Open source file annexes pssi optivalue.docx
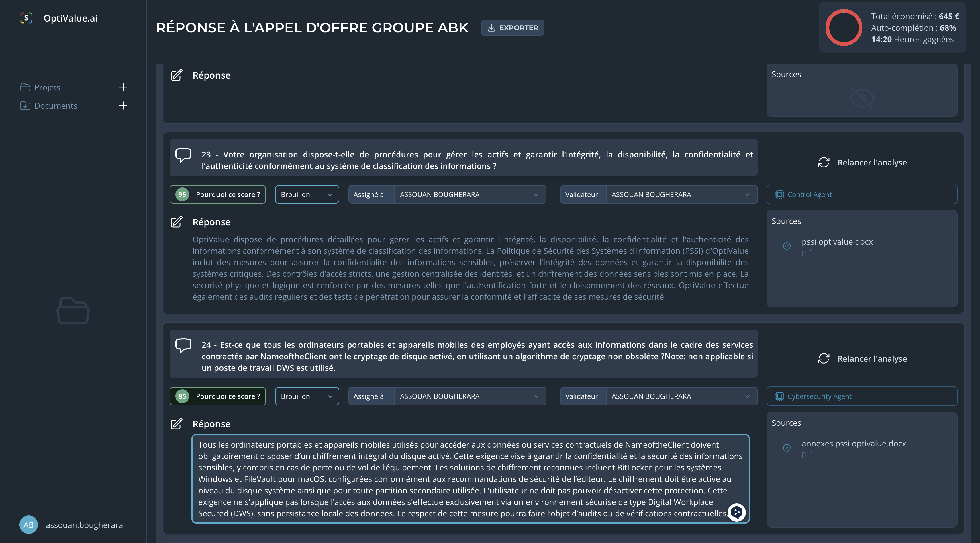This screenshot has width=980, height=543. (x=854, y=443)
